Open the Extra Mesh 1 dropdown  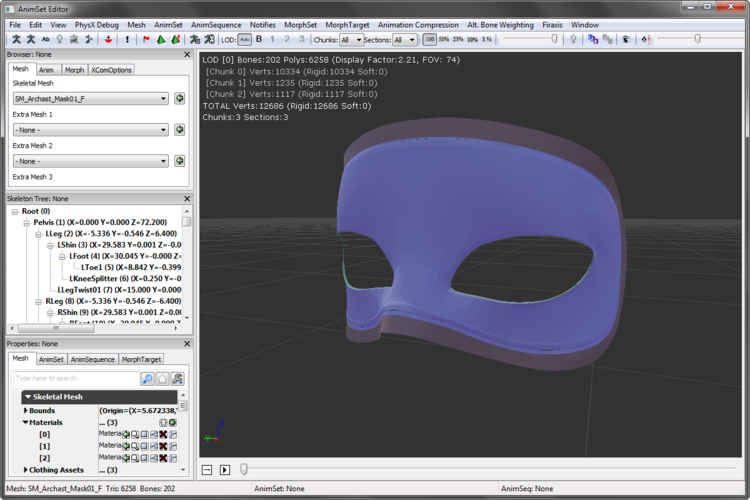[91, 130]
